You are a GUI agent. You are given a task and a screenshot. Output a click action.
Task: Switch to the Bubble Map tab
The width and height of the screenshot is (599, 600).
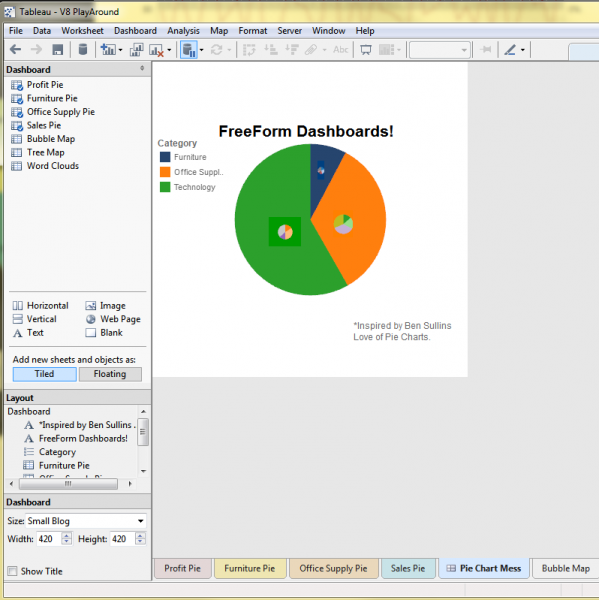coord(566,568)
